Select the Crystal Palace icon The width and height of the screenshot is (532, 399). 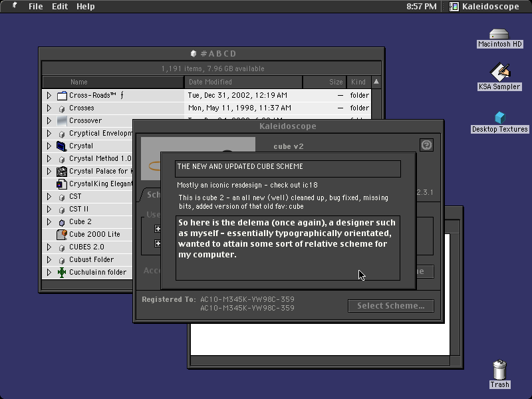[62, 172]
